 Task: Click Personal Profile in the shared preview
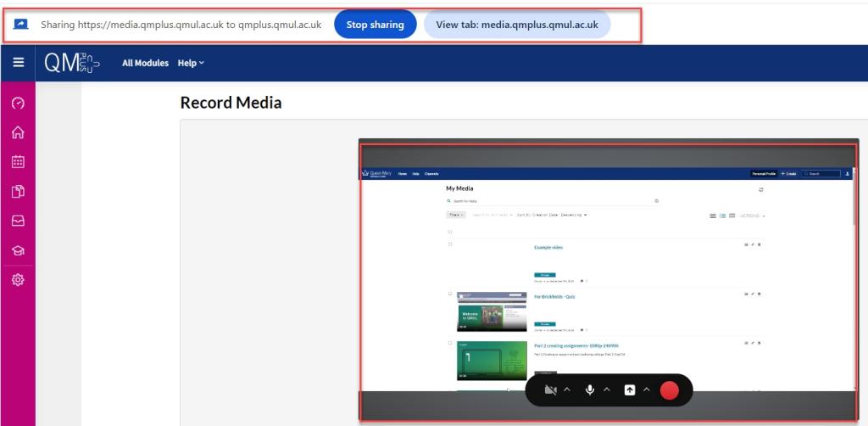pyautogui.click(x=764, y=174)
